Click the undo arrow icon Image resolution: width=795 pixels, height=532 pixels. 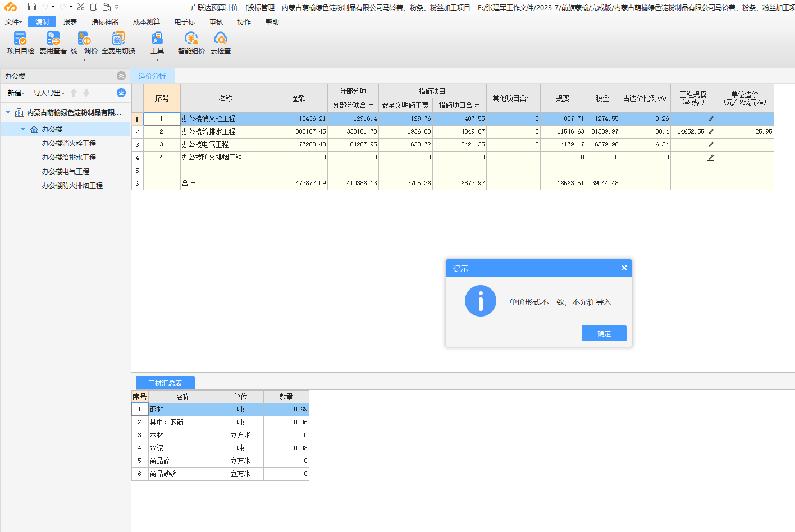[x=44, y=7]
